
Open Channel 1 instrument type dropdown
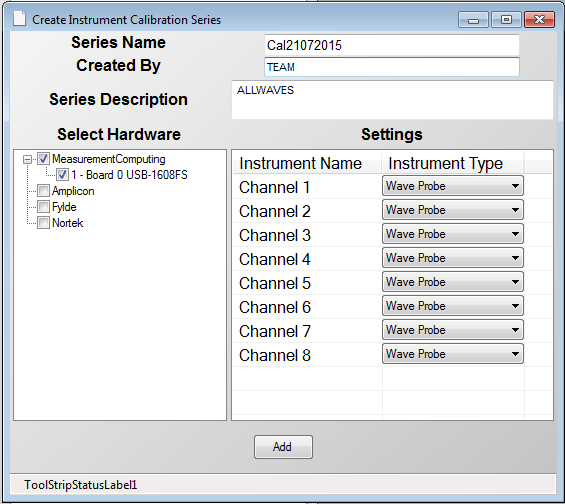coord(453,186)
